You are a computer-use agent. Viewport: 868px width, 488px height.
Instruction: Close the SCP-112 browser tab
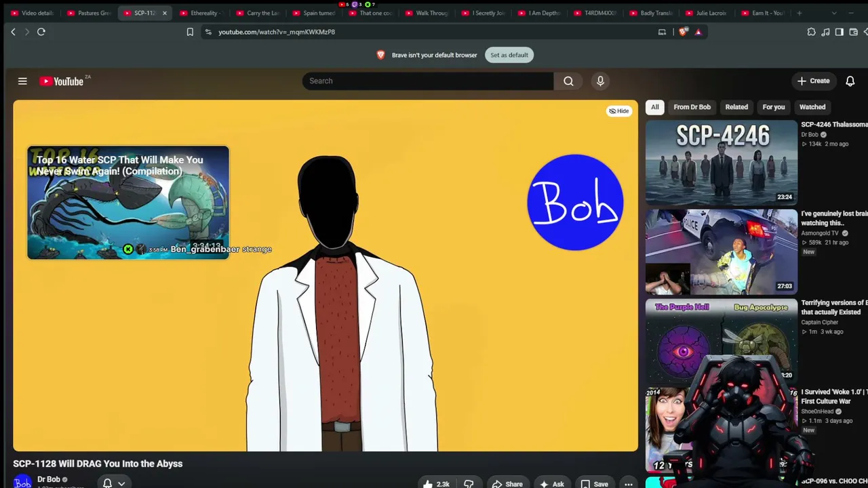point(164,13)
